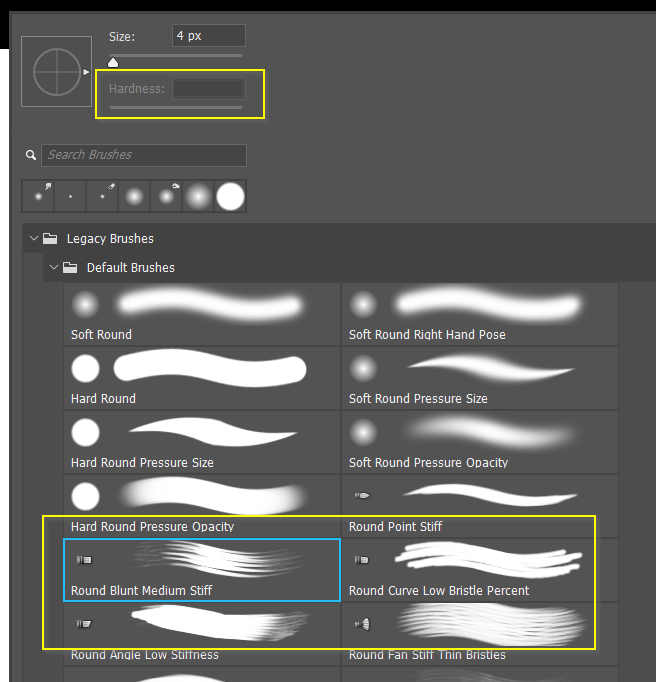Image resolution: width=656 pixels, height=682 pixels.
Task: Choose the Round Point Stiff brush
Action: click(480, 506)
